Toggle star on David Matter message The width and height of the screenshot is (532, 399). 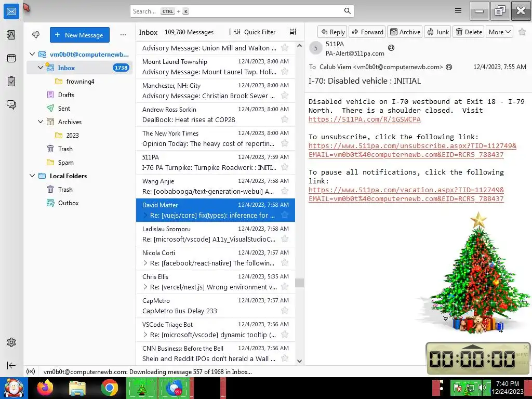pos(285,215)
